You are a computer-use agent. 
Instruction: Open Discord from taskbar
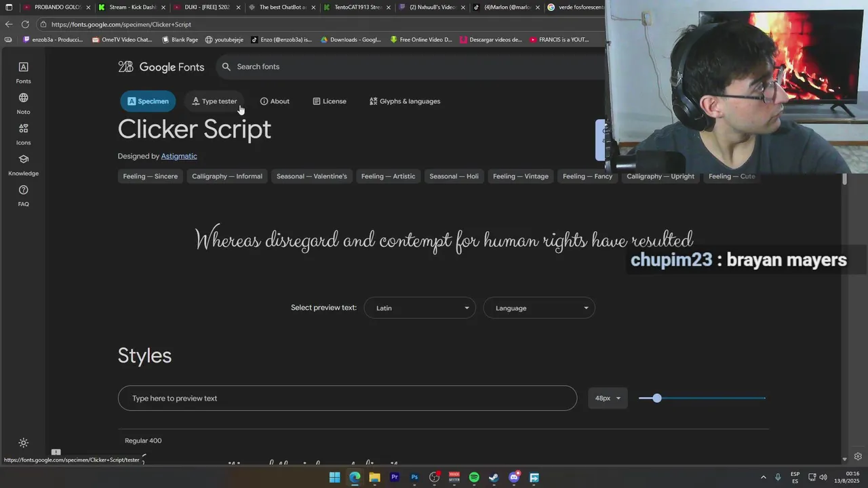(514, 477)
